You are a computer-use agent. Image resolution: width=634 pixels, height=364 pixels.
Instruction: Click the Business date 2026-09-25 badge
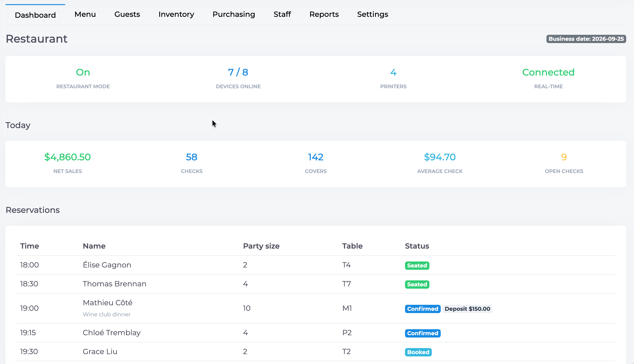point(586,39)
